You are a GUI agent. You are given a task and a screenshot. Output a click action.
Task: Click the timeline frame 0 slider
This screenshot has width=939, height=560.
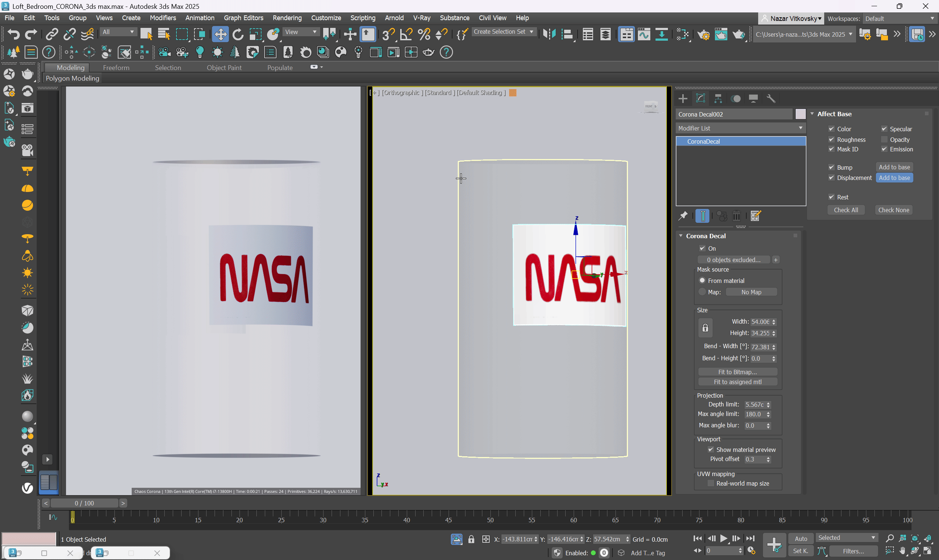[x=84, y=503]
